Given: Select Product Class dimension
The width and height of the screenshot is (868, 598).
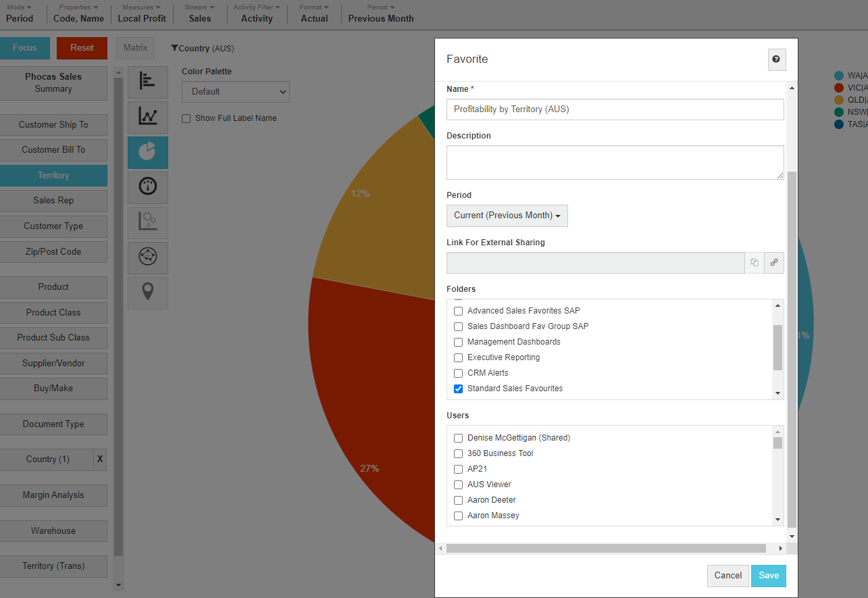Looking at the screenshot, I should tap(53, 313).
